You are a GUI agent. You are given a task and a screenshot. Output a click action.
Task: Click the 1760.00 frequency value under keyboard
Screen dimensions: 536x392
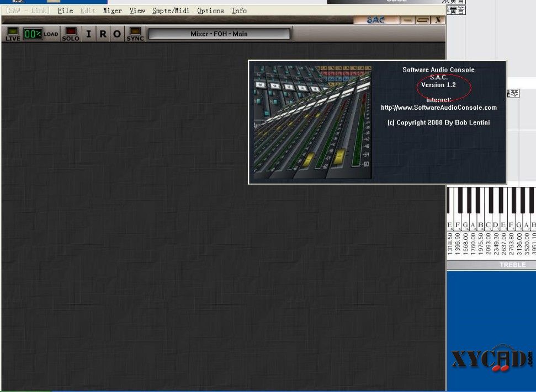(473, 244)
